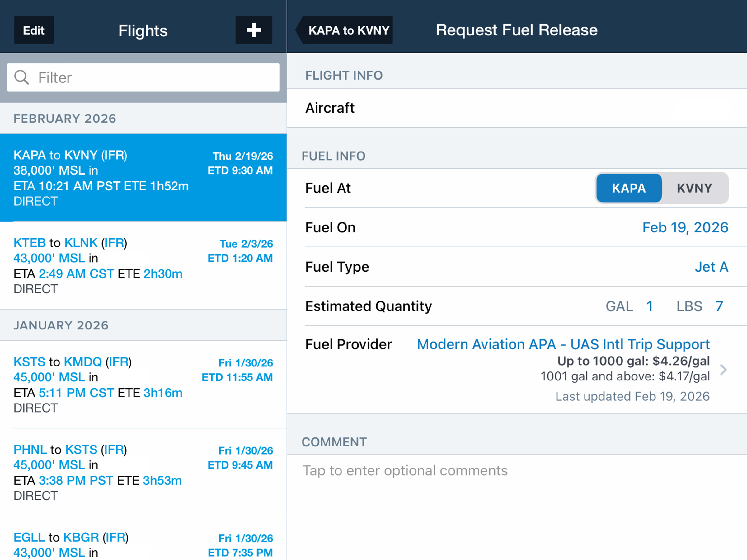Select the Aircraft row
Viewport: 747px width, 560px height.
517,108
